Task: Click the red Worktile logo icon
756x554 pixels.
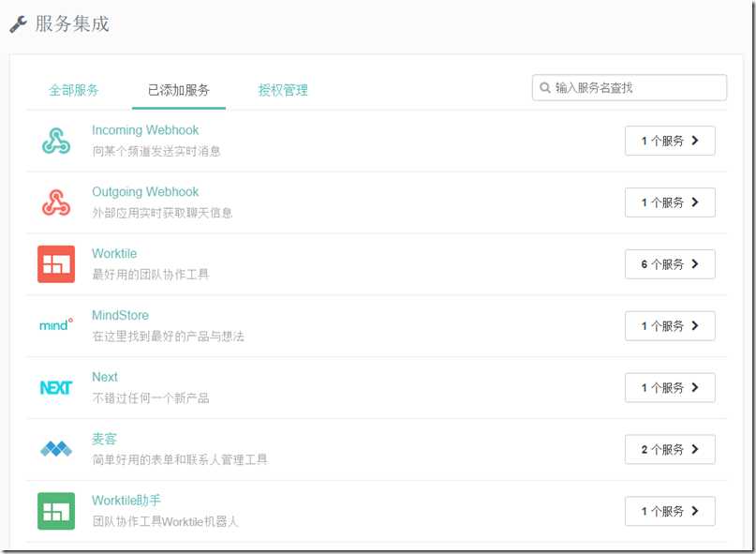Action: pos(56,264)
